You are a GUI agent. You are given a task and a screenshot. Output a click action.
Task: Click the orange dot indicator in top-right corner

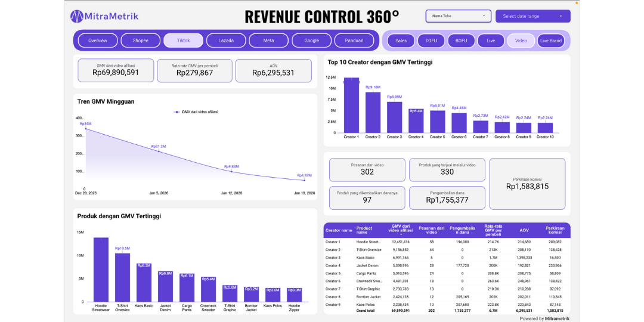(576, 4)
